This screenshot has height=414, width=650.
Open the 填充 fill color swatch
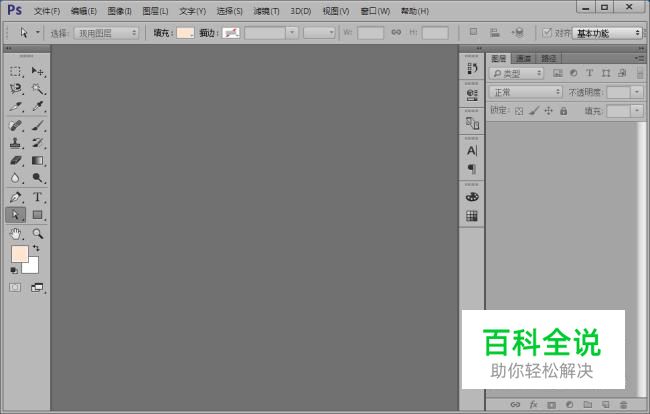tap(185, 33)
